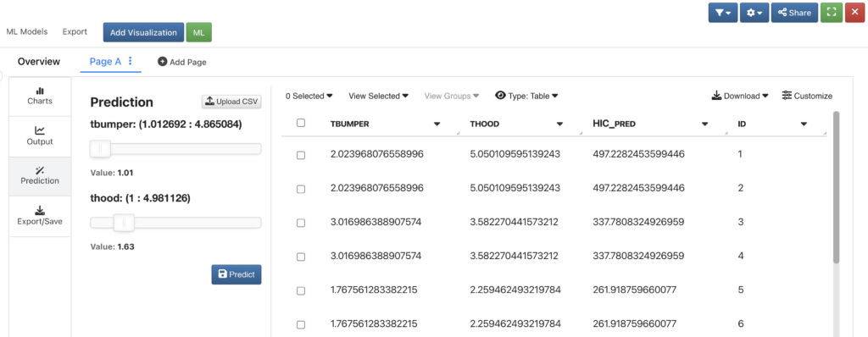The width and height of the screenshot is (868, 337).
Task: Click TBUMPER cell 3.016986388907574 in row 3
Action: point(376,222)
